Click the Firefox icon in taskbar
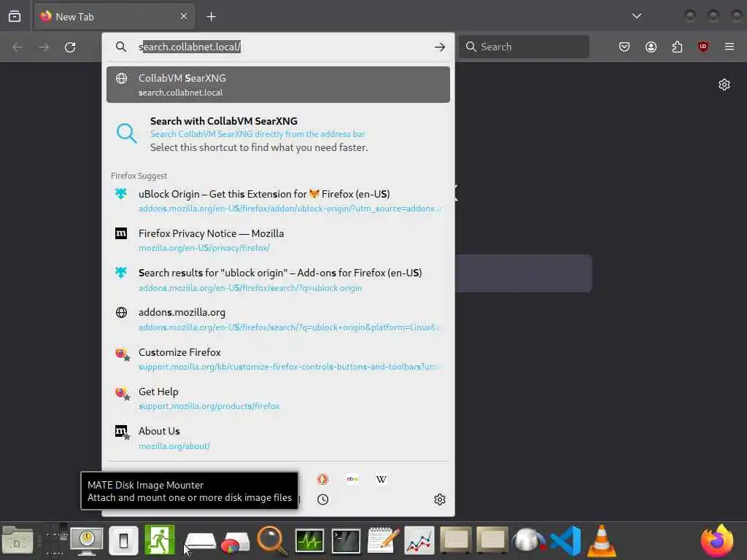The height and width of the screenshot is (560, 747). (717, 540)
